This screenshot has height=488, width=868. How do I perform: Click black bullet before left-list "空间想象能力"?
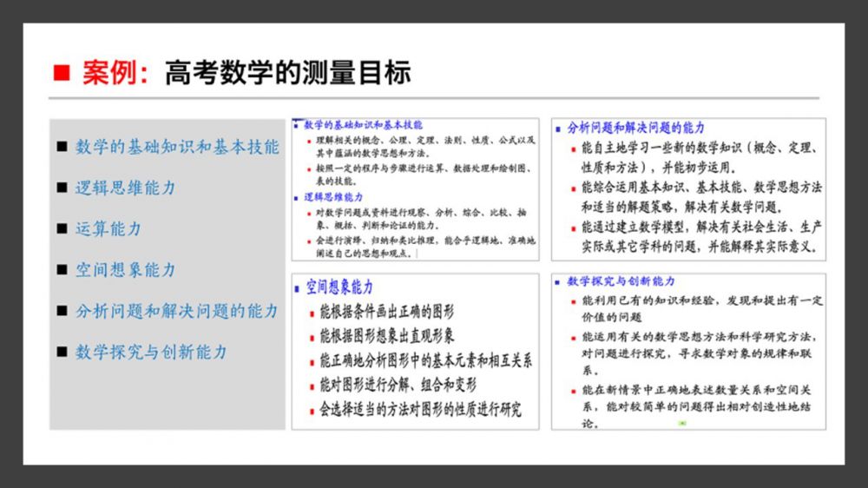[62, 270]
